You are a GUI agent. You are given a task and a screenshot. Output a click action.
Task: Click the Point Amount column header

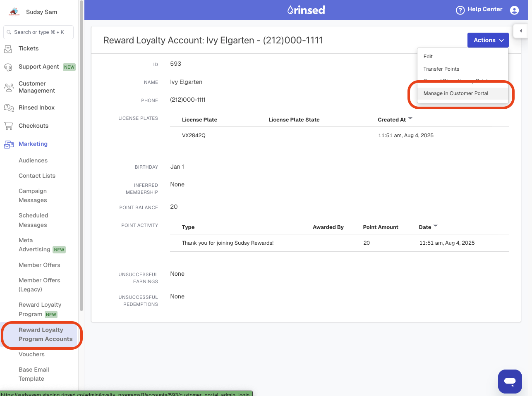[x=381, y=227]
